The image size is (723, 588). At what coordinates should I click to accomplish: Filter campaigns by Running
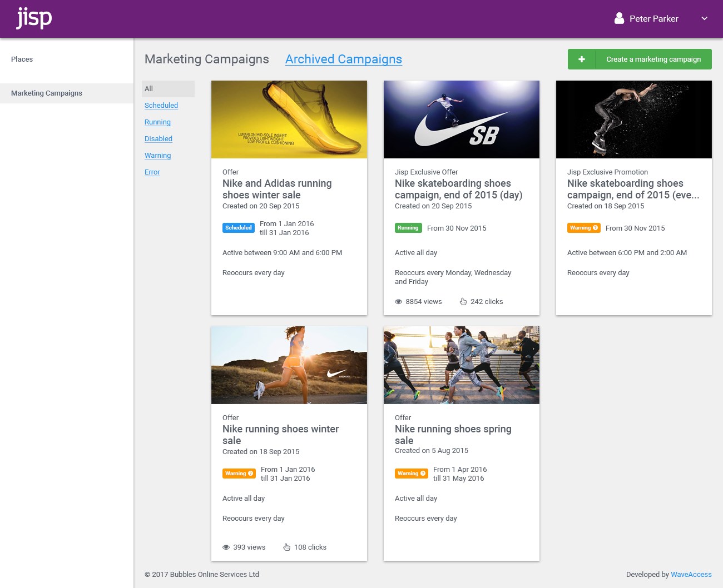tap(157, 122)
